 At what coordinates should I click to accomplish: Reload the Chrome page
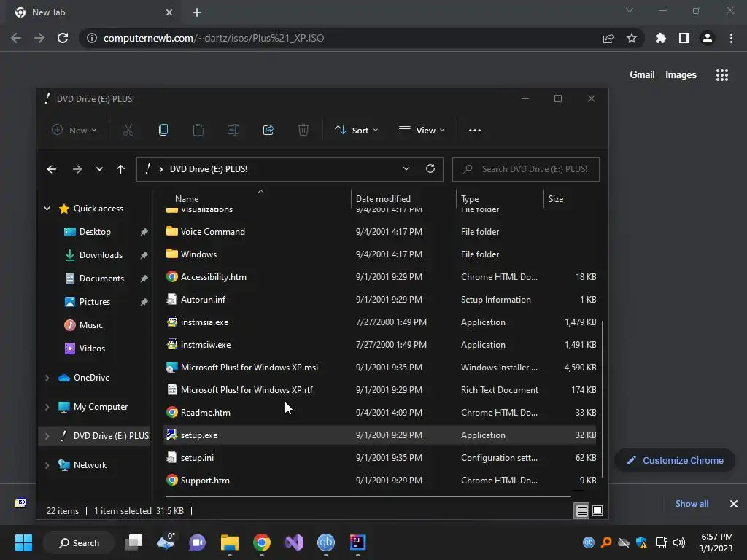[x=63, y=38]
